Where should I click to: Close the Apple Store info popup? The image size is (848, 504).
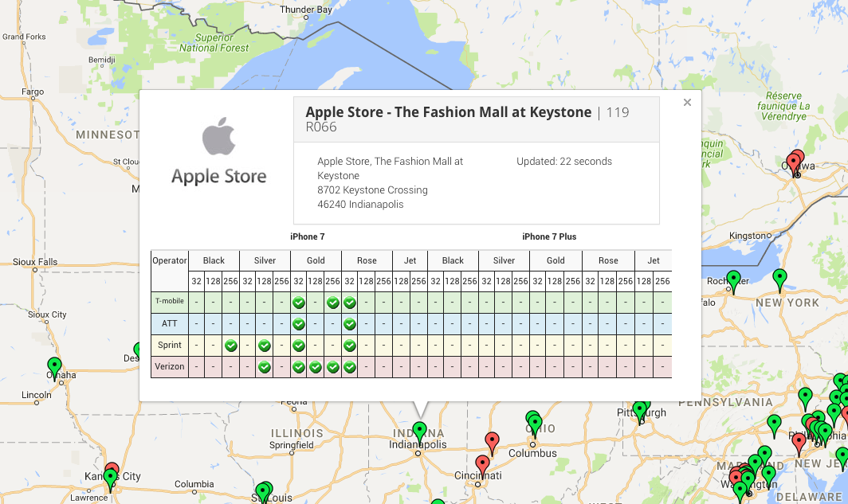(x=687, y=102)
